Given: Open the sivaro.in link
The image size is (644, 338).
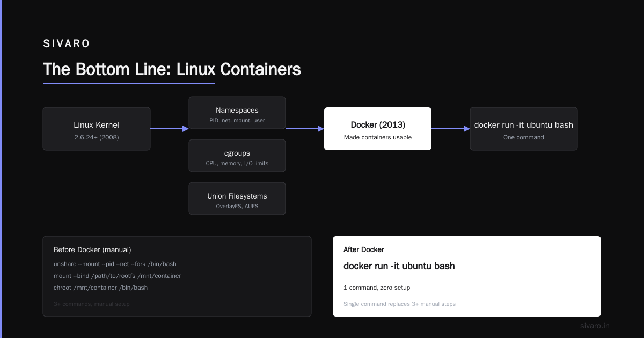Looking at the screenshot, I should point(595,326).
